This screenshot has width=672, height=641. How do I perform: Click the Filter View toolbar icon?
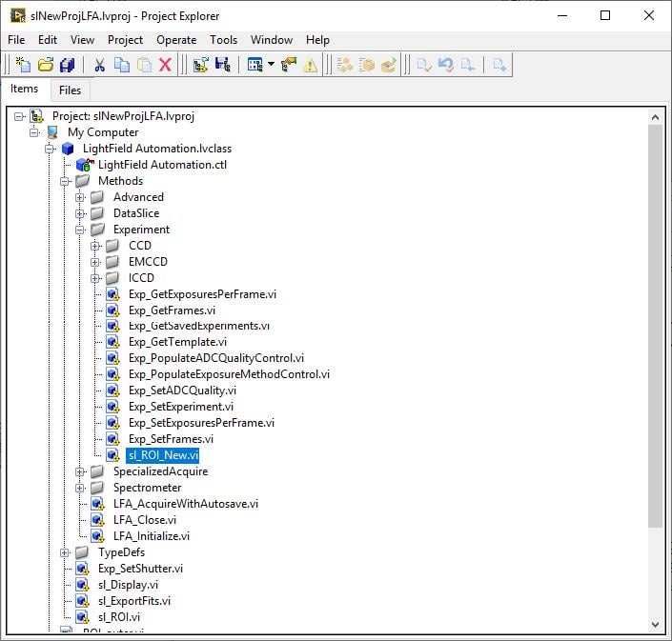(255, 65)
